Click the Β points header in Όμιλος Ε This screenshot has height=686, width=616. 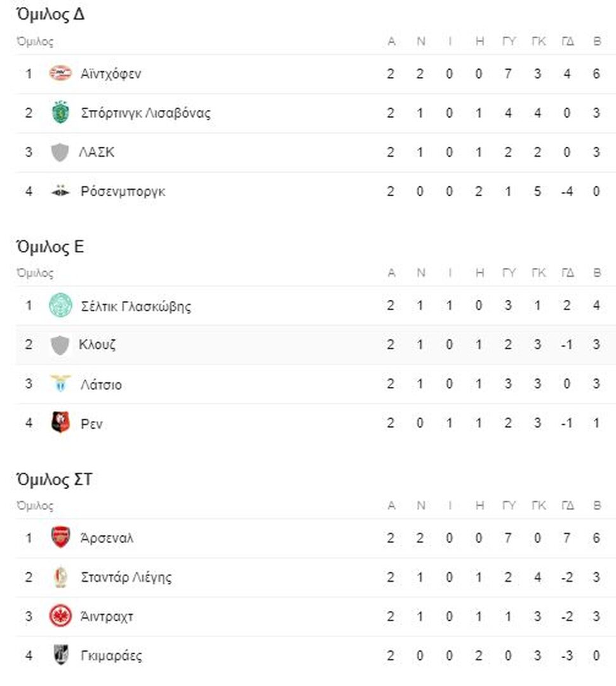click(597, 272)
